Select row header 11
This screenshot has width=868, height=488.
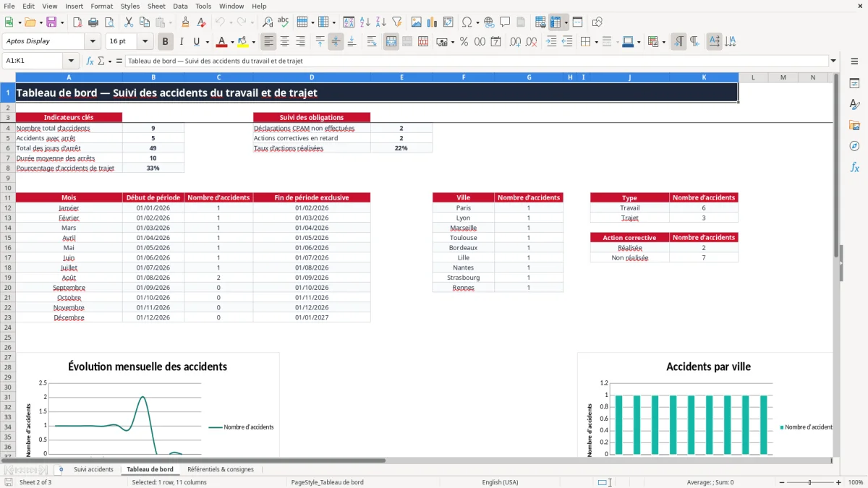click(x=7, y=197)
